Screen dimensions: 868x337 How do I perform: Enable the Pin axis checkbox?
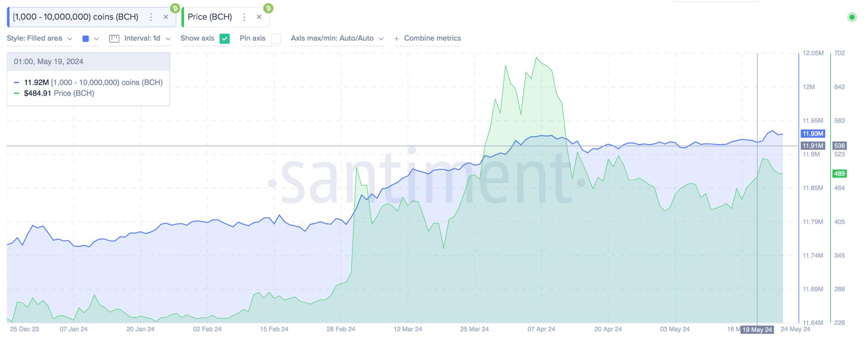pos(276,39)
